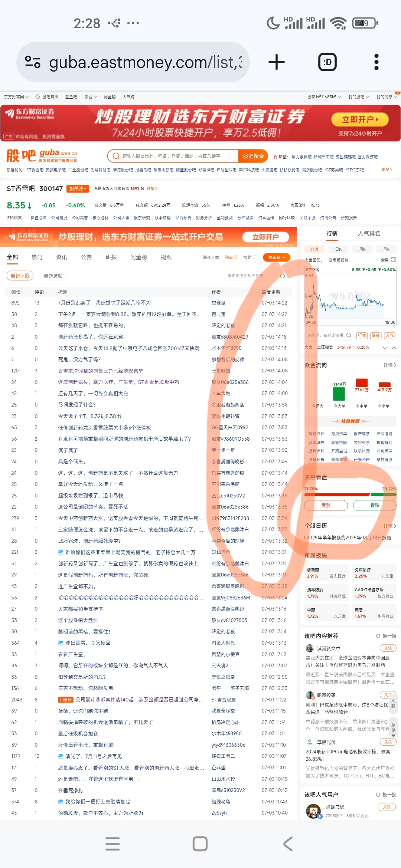Click the 东方财富证券 logo in top banner

click(x=30, y=114)
